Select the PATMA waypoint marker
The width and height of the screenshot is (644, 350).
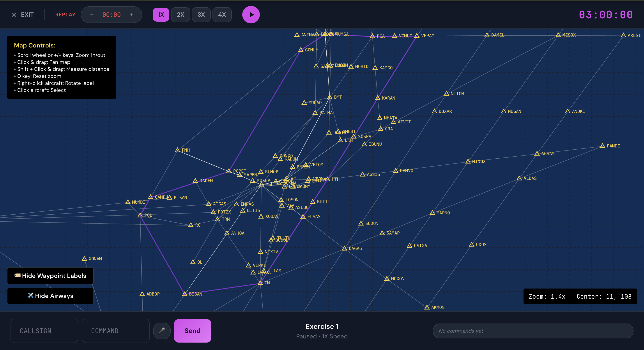point(315,113)
